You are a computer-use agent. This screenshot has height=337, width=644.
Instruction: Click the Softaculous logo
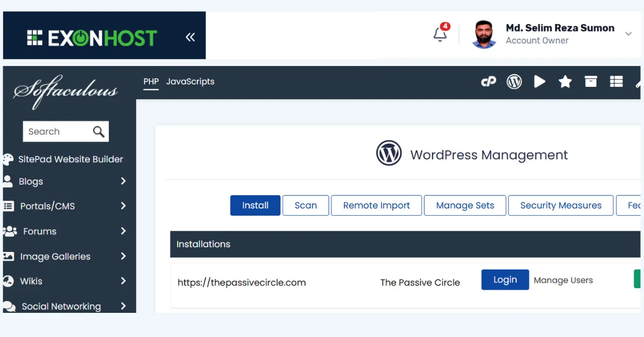tap(65, 91)
